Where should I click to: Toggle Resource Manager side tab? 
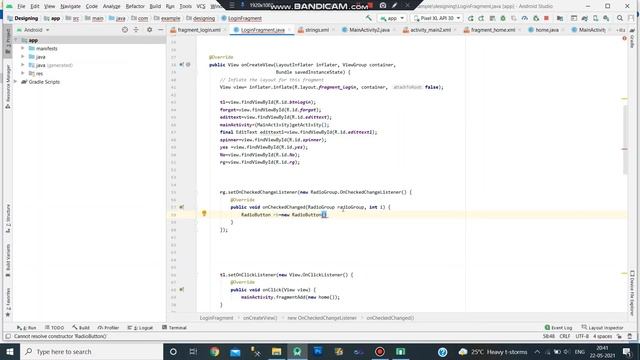click(x=8, y=86)
